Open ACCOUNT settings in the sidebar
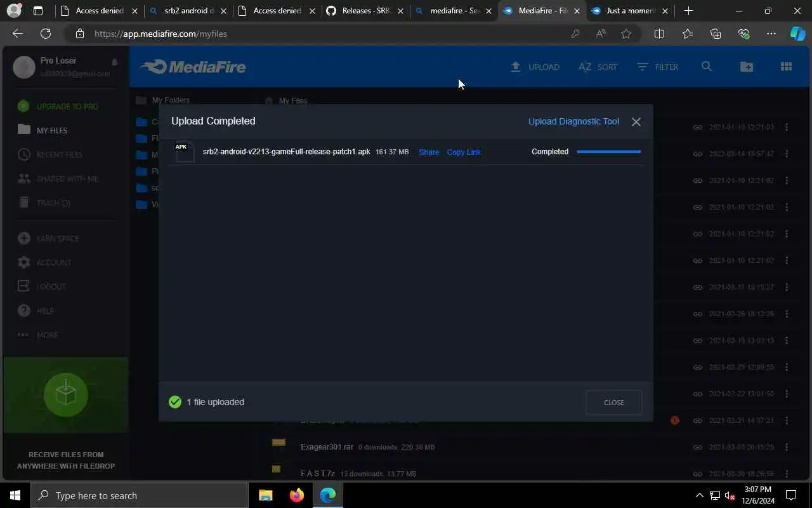812x508 pixels. tap(44, 262)
